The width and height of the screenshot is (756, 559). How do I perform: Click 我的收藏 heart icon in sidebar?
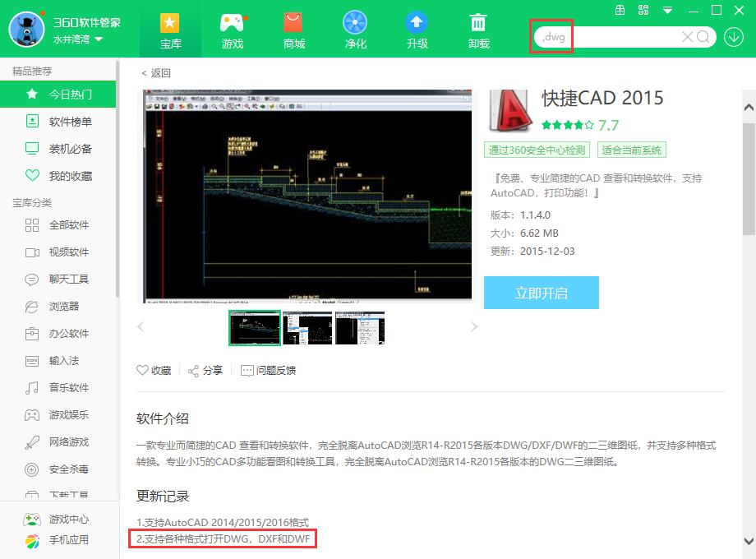click(32, 176)
